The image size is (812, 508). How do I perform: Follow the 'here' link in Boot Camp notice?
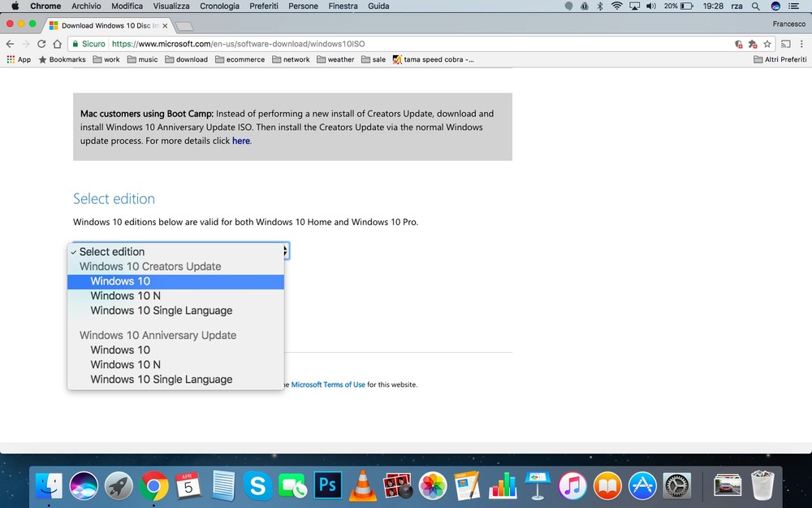point(241,141)
